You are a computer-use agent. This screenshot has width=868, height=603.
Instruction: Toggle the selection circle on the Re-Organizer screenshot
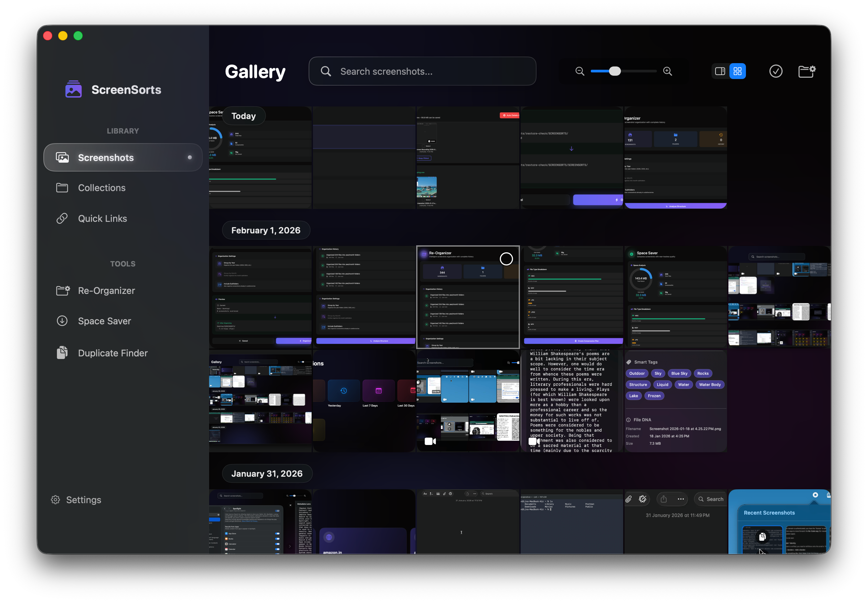point(506,259)
